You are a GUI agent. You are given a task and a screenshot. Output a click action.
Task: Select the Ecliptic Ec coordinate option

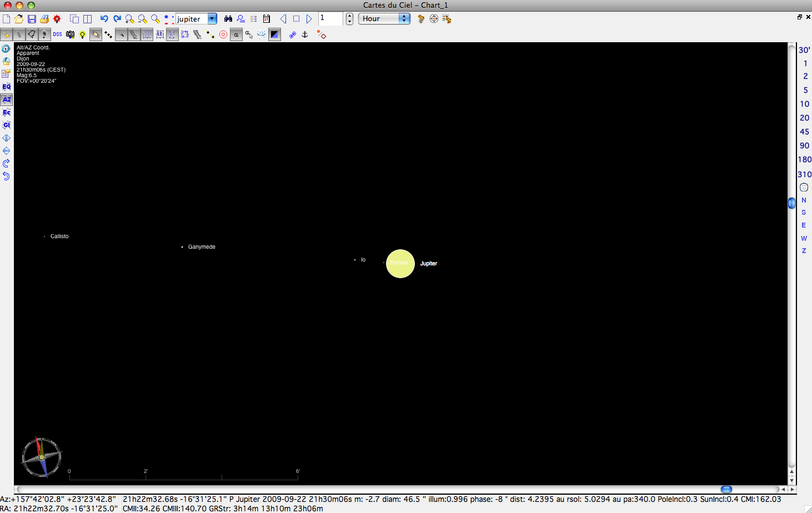(6, 112)
